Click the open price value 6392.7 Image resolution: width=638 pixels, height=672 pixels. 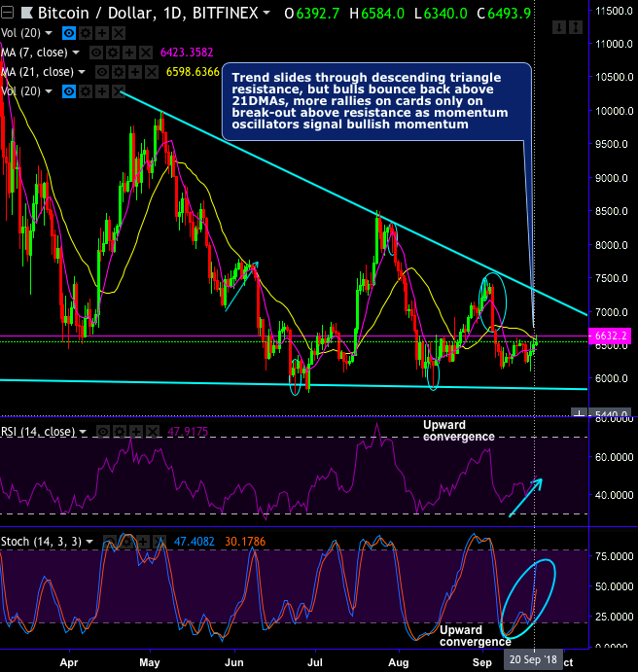(x=318, y=14)
